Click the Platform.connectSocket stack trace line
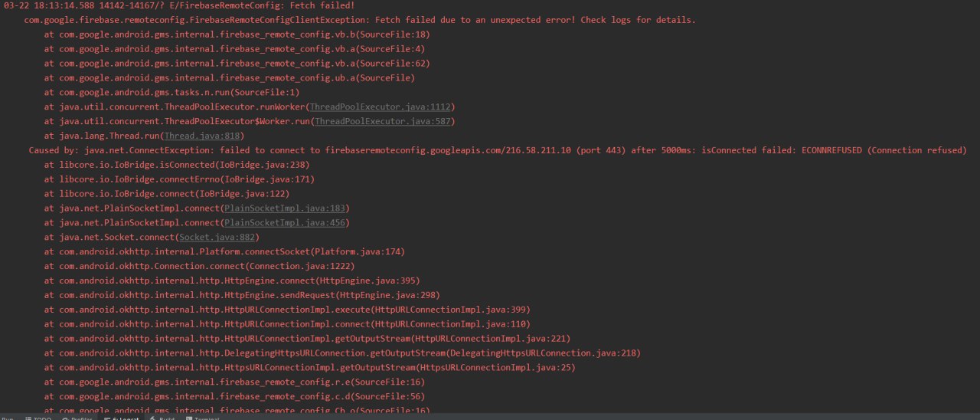 coord(224,251)
